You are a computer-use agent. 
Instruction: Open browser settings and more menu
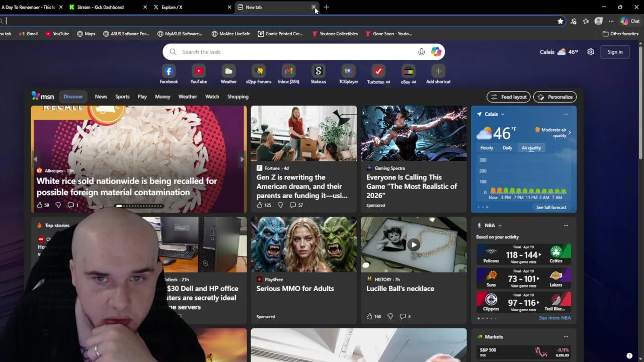point(611,21)
